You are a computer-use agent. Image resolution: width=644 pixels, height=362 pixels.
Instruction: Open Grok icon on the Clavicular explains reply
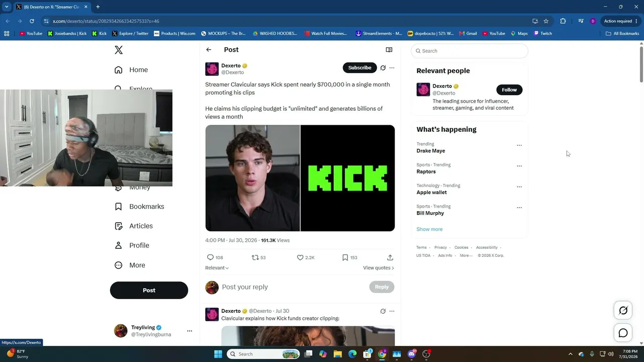pos(383,311)
